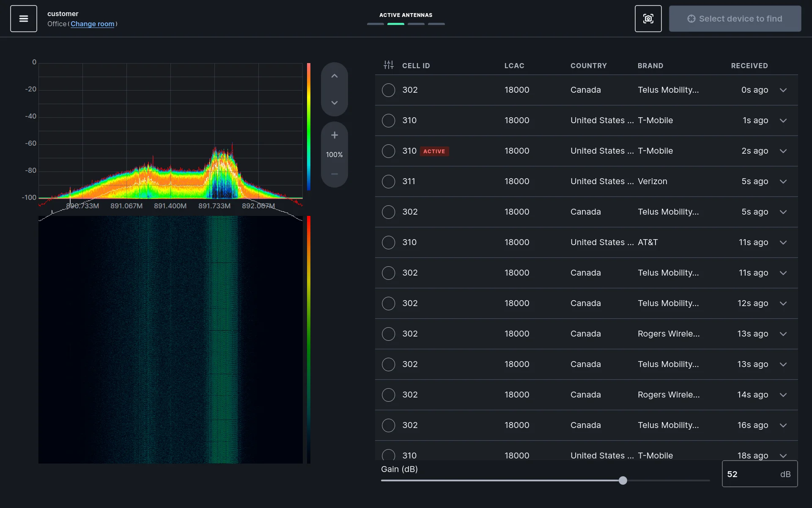This screenshot has height=508, width=812.
Task: Select the radio button beside the ACTIVE 310 cell
Action: [388, 151]
